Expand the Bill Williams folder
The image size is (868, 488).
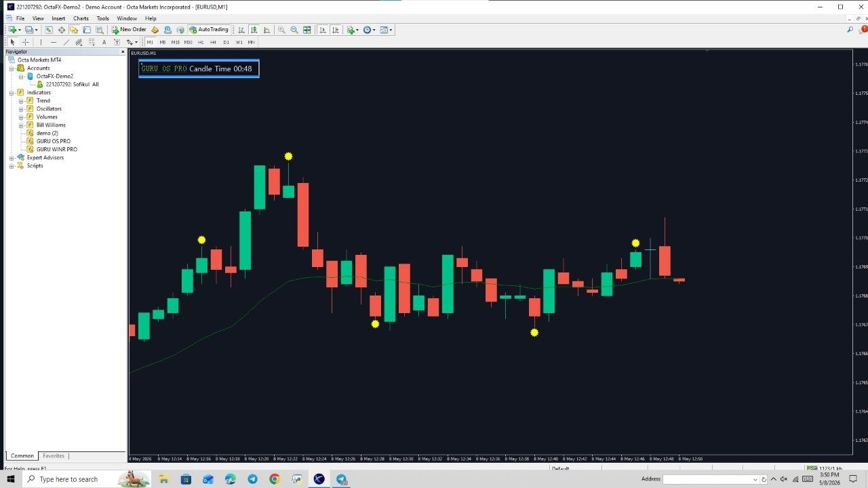tap(21, 125)
